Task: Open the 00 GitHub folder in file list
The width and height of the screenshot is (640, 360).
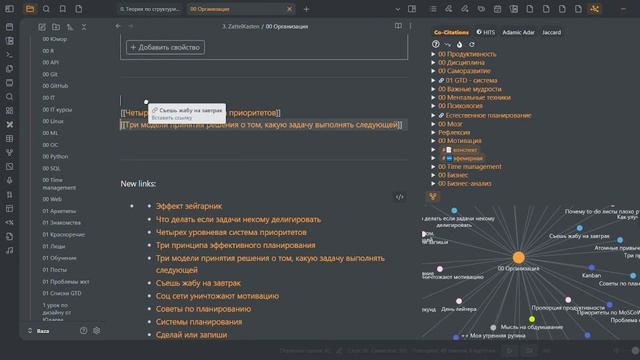Action: (55, 86)
